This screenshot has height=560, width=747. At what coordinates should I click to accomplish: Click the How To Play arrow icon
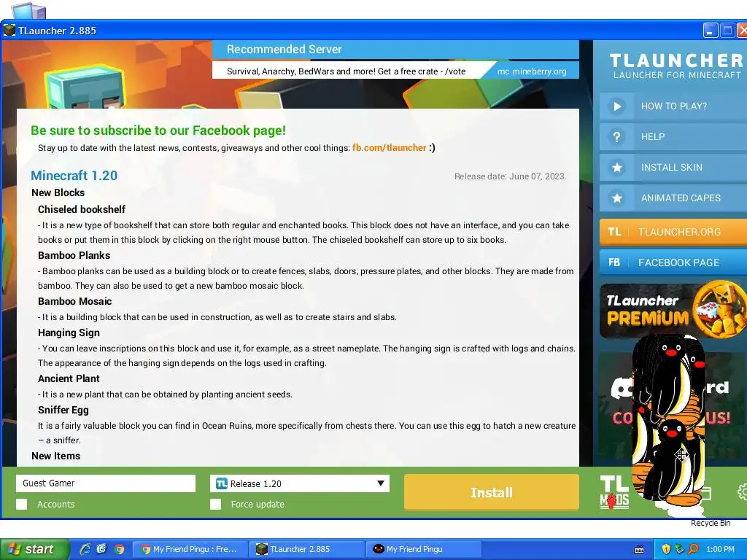pyautogui.click(x=617, y=106)
